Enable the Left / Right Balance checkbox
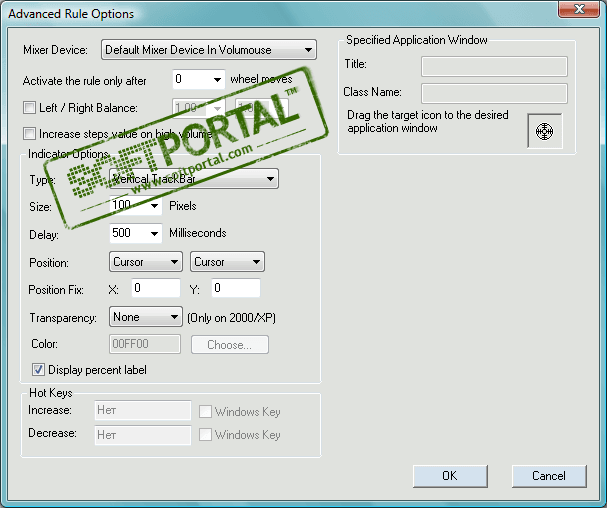This screenshot has height=508, width=607. [x=29, y=107]
